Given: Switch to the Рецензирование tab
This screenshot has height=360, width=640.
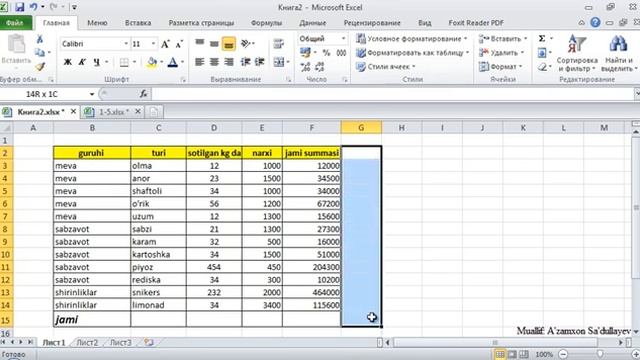Looking at the screenshot, I should pos(372,23).
